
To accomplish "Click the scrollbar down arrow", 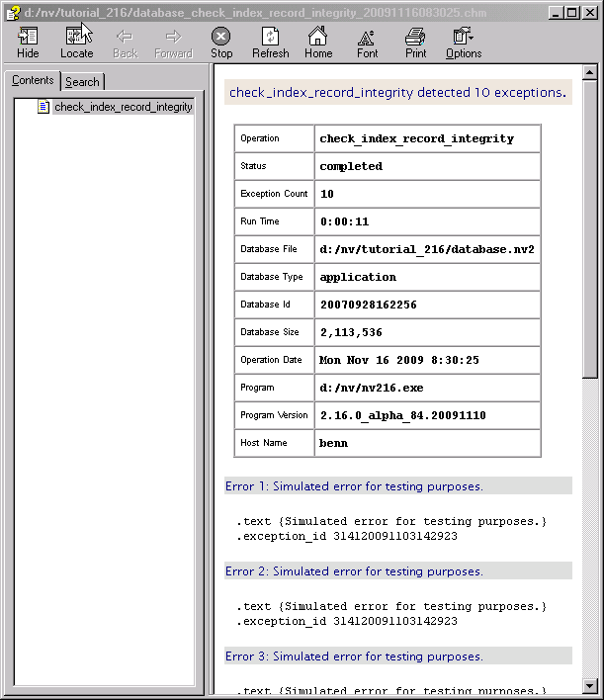I will click(x=589, y=685).
